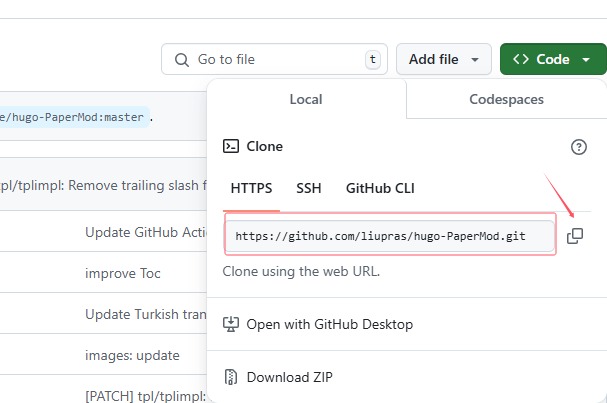This screenshot has height=403, width=607.
Task: Click the terminal icon next to Clone
Action: coord(230,146)
